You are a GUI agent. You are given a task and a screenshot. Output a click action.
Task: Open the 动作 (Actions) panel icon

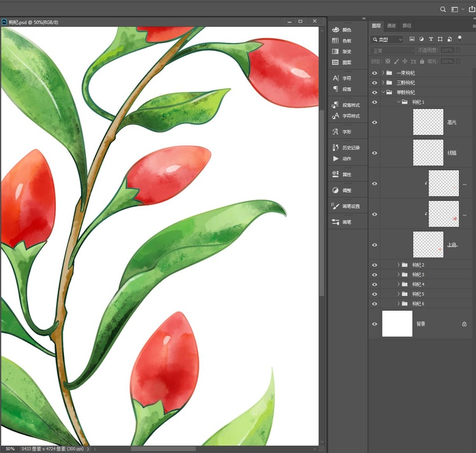pyautogui.click(x=335, y=158)
